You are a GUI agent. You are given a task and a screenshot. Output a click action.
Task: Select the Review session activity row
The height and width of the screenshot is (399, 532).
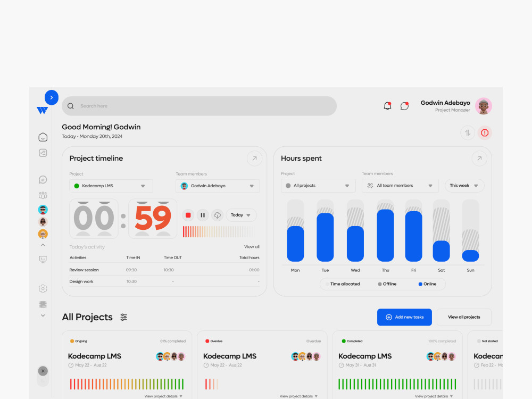coord(164,270)
